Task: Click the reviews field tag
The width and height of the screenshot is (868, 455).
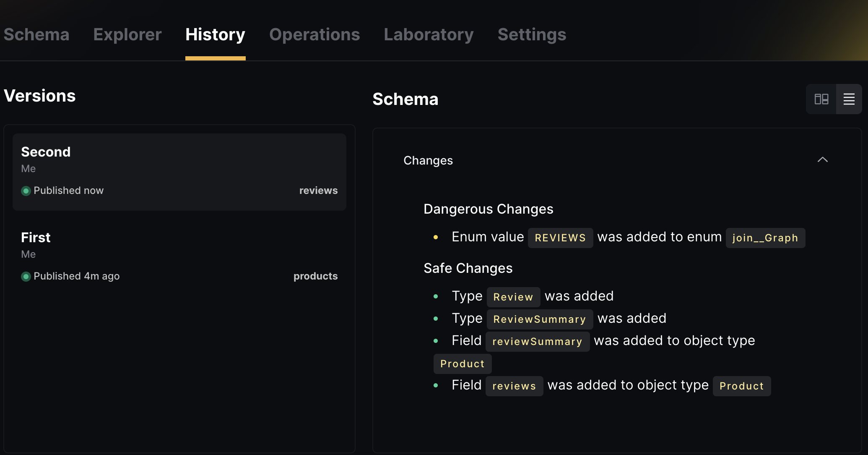Action: coord(514,386)
